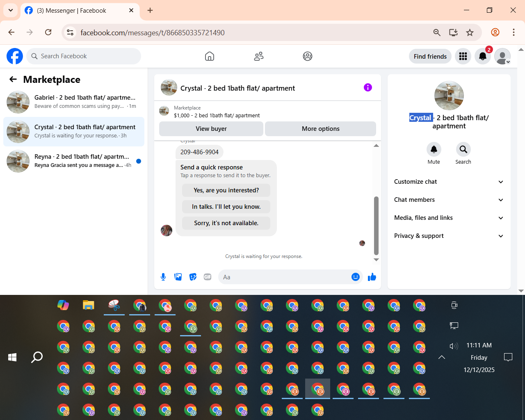Click the Find friends button
The image size is (525, 420).
(x=430, y=56)
